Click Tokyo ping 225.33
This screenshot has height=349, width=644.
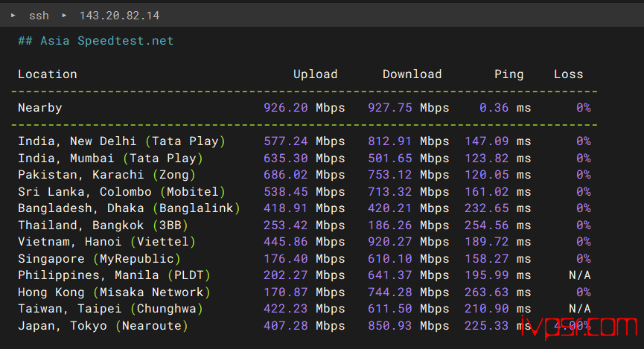487,326
